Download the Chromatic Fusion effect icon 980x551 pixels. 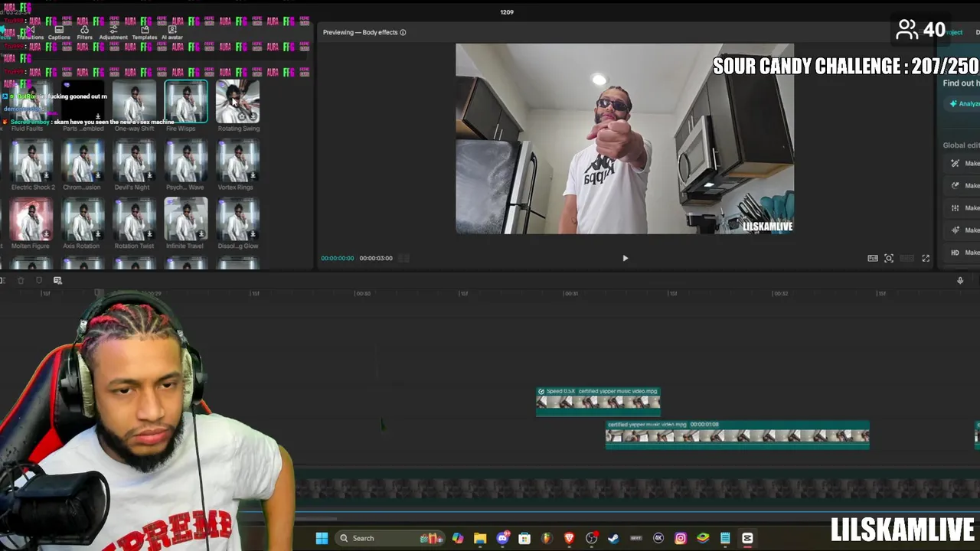(98, 175)
